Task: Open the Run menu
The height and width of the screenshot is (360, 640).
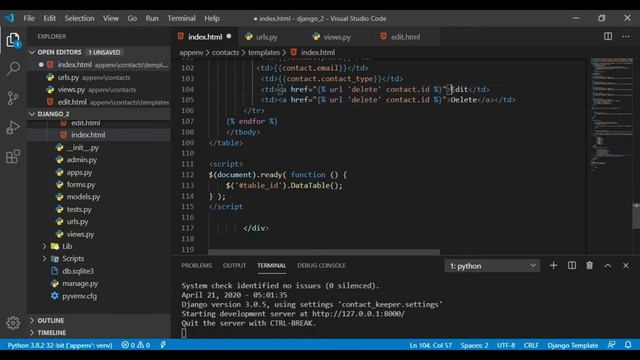Action: click(x=152, y=18)
